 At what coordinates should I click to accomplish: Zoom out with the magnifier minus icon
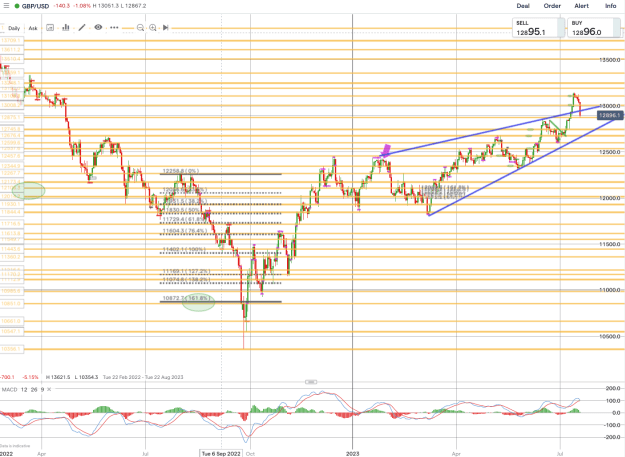click(x=140, y=27)
